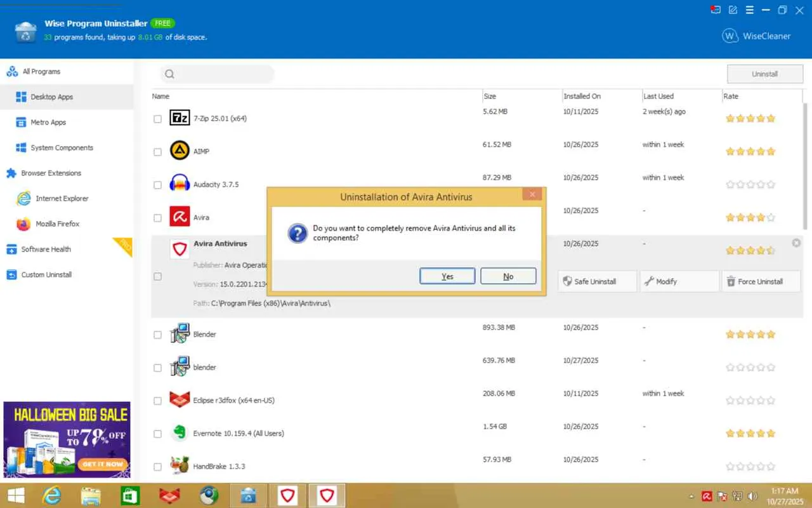Screen dimensions: 812x508
Task: Rate 7-Zip using its star rating
Action: [x=750, y=118]
